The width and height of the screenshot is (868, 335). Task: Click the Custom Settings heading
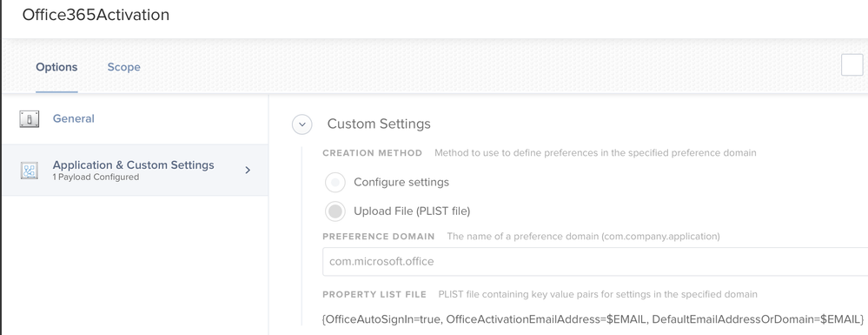(379, 124)
